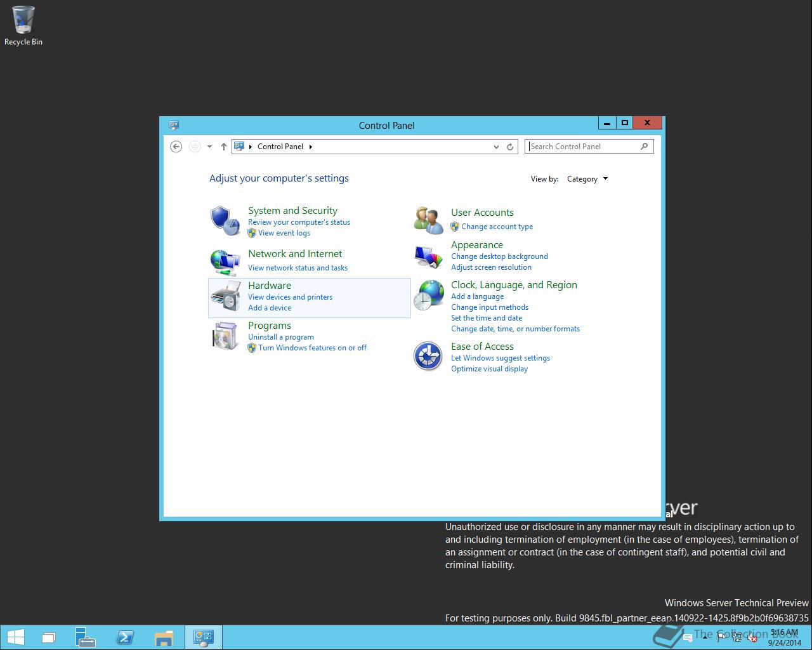Click Control Panel breadcrumb in address bar
The width and height of the screenshot is (812, 650).
(x=280, y=147)
